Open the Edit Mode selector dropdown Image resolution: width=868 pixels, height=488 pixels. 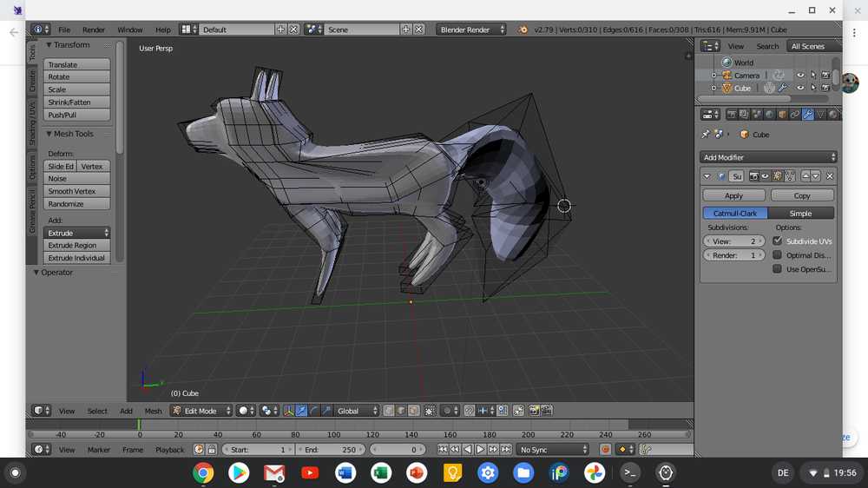point(201,411)
